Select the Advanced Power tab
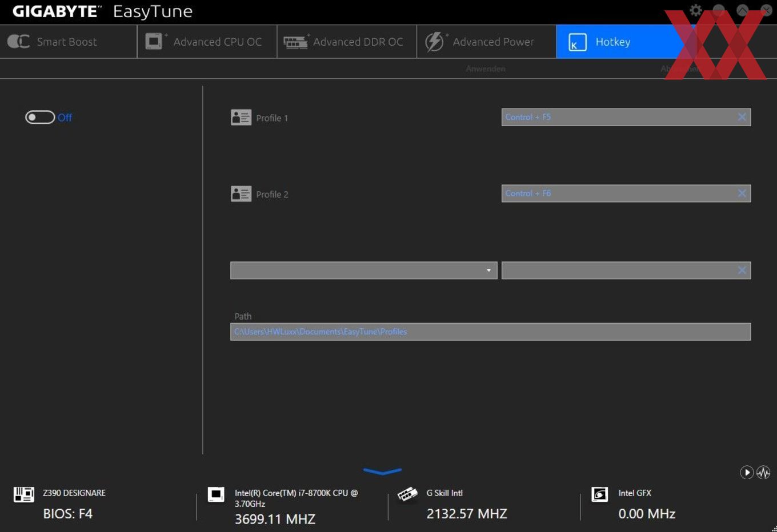Screen dimensions: 777x532 coord(487,41)
